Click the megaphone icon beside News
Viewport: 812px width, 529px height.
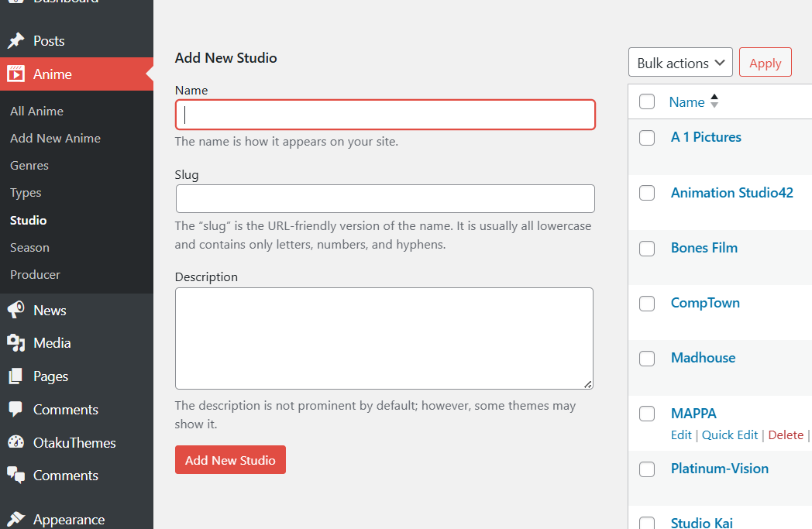pos(15,311)
